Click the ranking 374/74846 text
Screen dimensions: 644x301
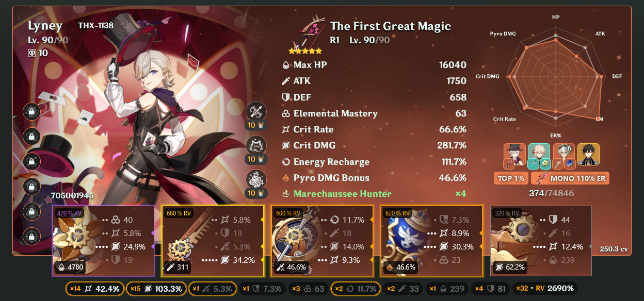(552, 193)
